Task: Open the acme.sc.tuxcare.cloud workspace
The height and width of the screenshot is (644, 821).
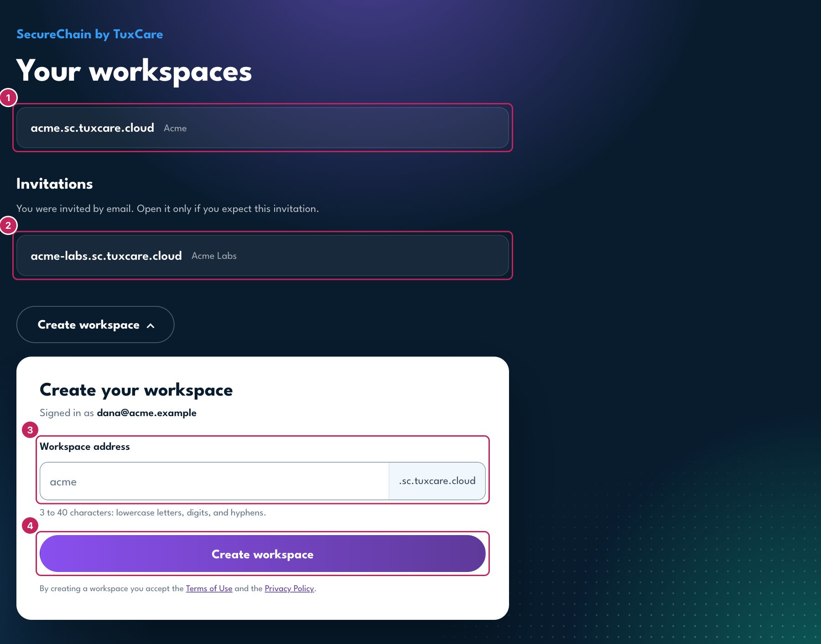Action: pyautogui.click(x=263, y=128)
